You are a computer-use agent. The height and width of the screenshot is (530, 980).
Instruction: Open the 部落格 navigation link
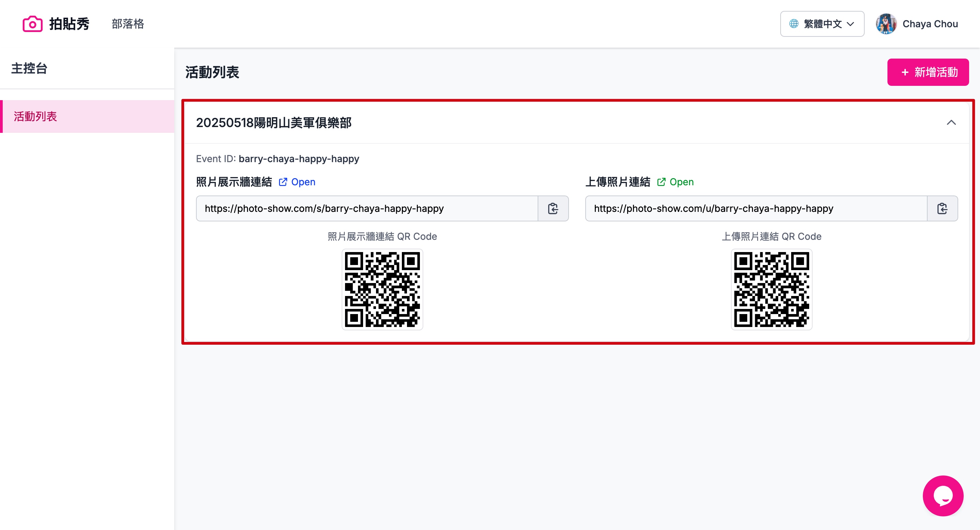[x=128, y=24]
